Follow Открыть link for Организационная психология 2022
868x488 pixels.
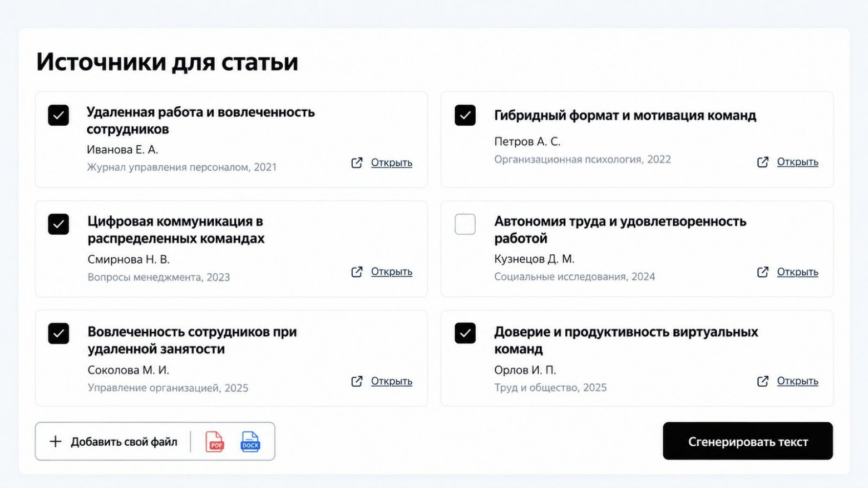(797, 162)
